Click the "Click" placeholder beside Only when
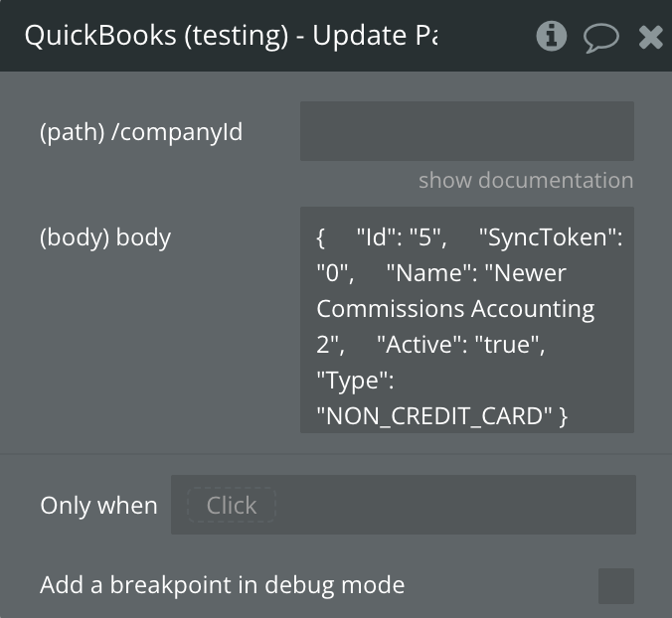Viewport: 672px width, 618px height. pyautogui.click(x=231, y=505)
